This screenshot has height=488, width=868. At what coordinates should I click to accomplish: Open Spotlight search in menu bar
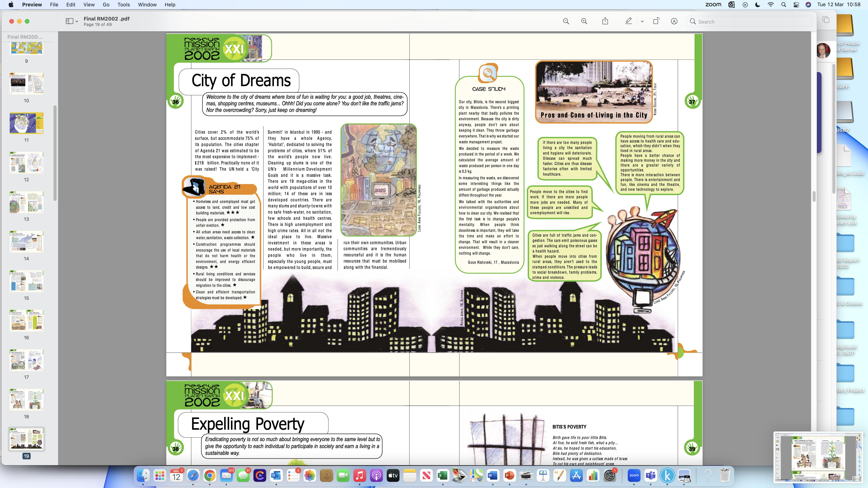point(783,5)
